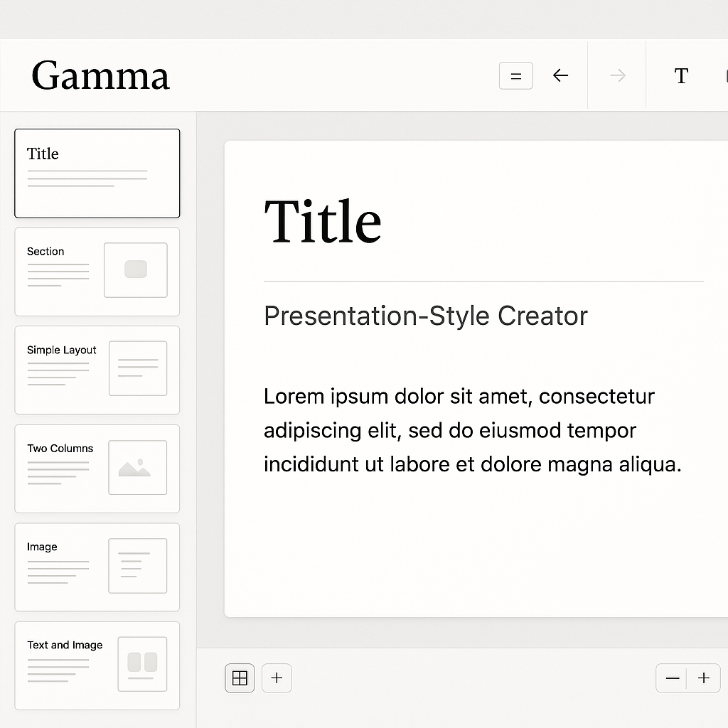The image size is (728, 728).
Task: Select the Section layout thumbnail
Action: (97, 272)
